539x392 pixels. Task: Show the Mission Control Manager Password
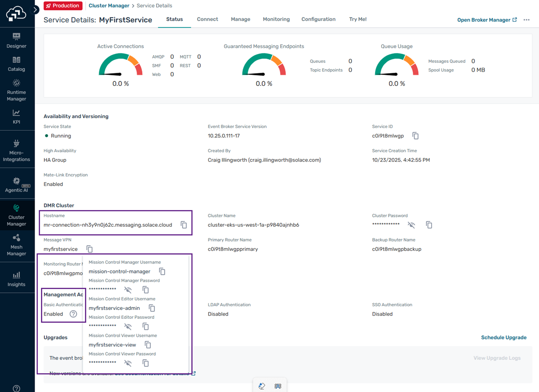point(128,290)
